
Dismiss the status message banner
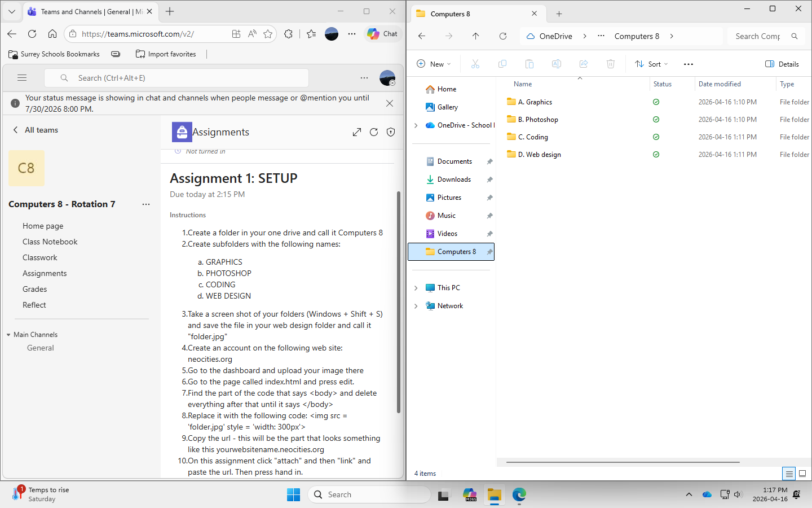click(390, 103)
